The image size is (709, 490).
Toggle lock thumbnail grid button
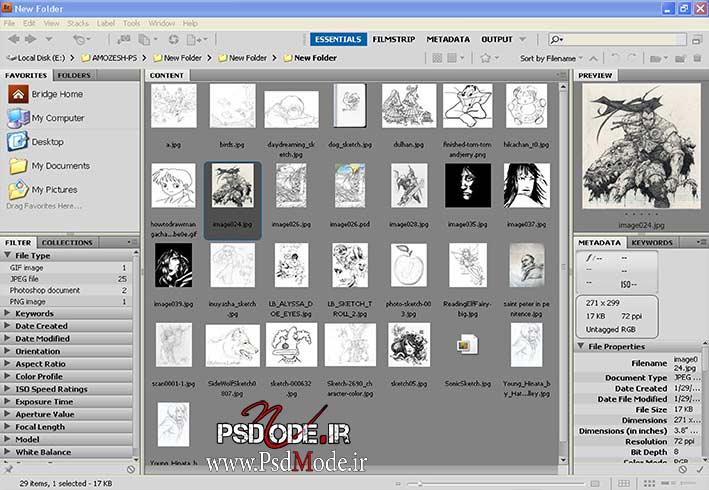point(624,484)
